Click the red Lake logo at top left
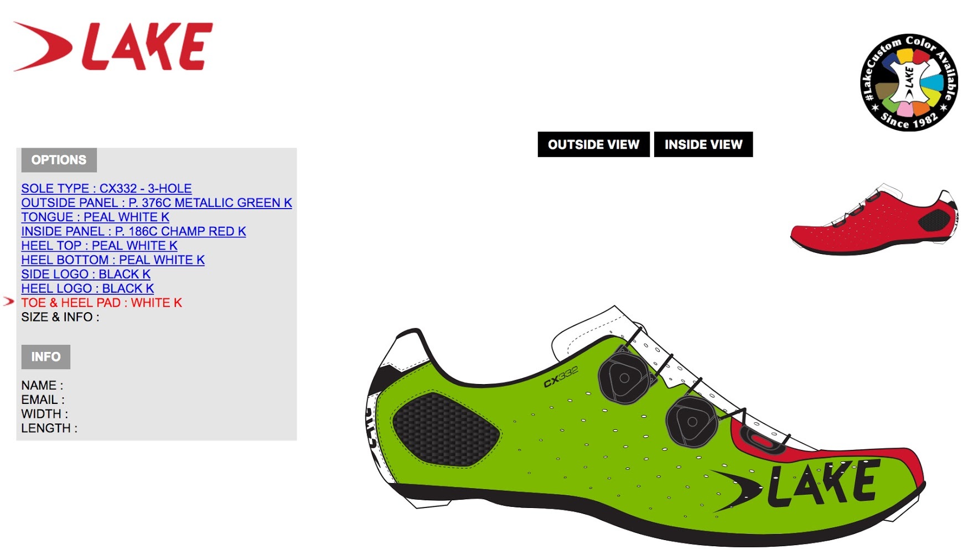Screen dimensions: 973x560 (x=113, y=46)
